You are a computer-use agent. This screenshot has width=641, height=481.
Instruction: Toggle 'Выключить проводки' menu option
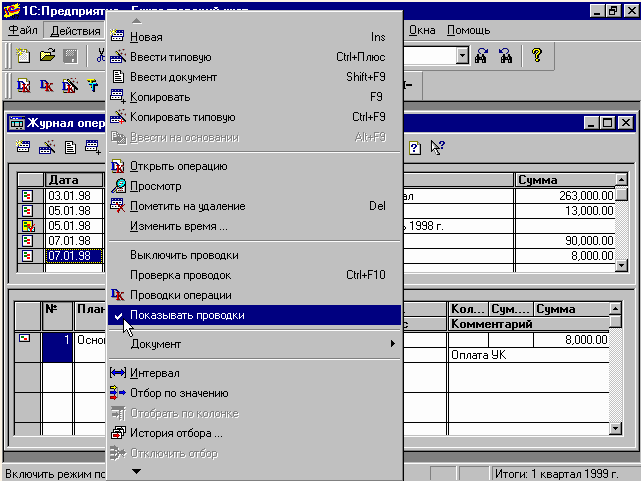pyautogui.click(x=184, y=255)
